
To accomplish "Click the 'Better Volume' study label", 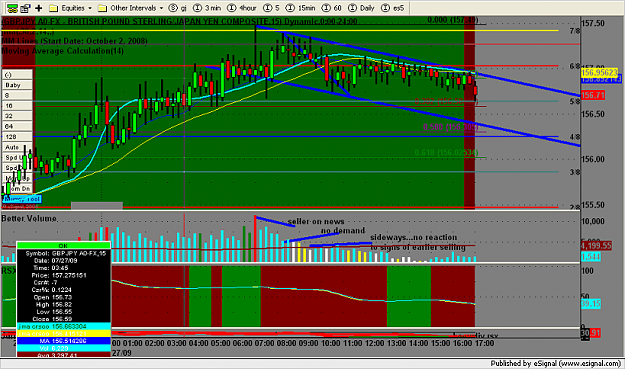I will [x=29, y=218].
